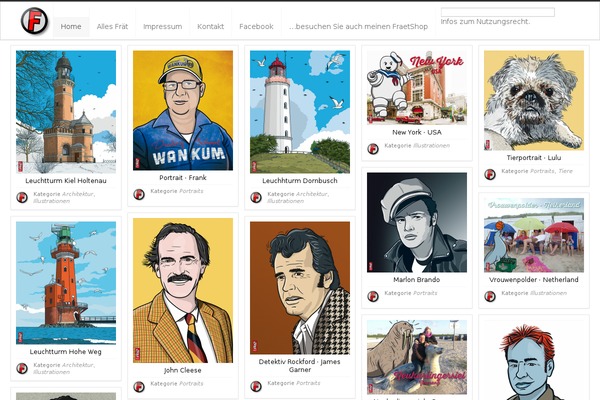This screenshot has width=600, height=400.
Task: Click author icon under Leuchtturm Hohe Weg
Action: click(22, 369)
